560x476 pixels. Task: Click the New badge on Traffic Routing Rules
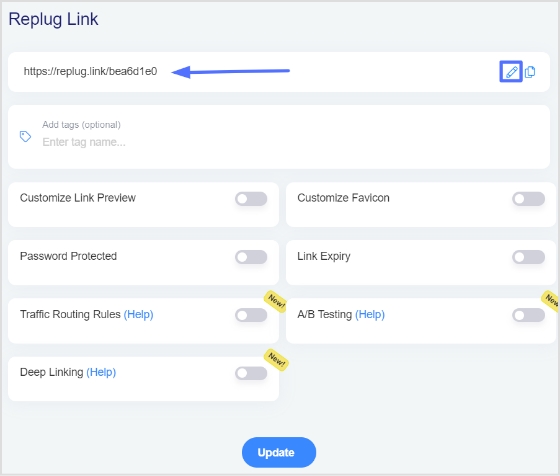pos(276,302)
